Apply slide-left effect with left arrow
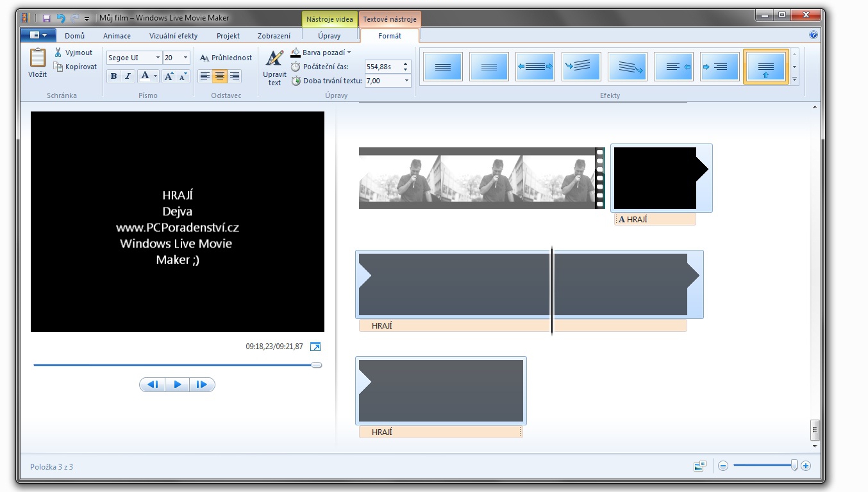This screenshot has height=492, width=868. pyautogui.click(x=674, y=67)
